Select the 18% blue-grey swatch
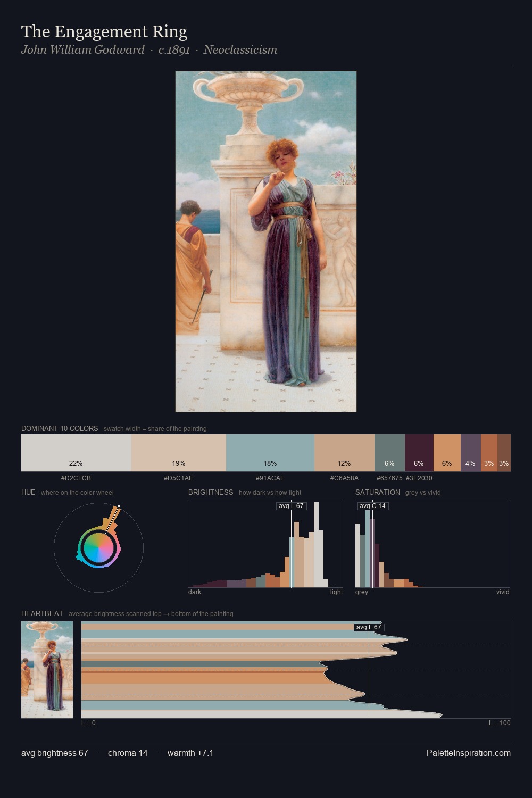Viewport: 532px width, 798px height. [270, 453]
